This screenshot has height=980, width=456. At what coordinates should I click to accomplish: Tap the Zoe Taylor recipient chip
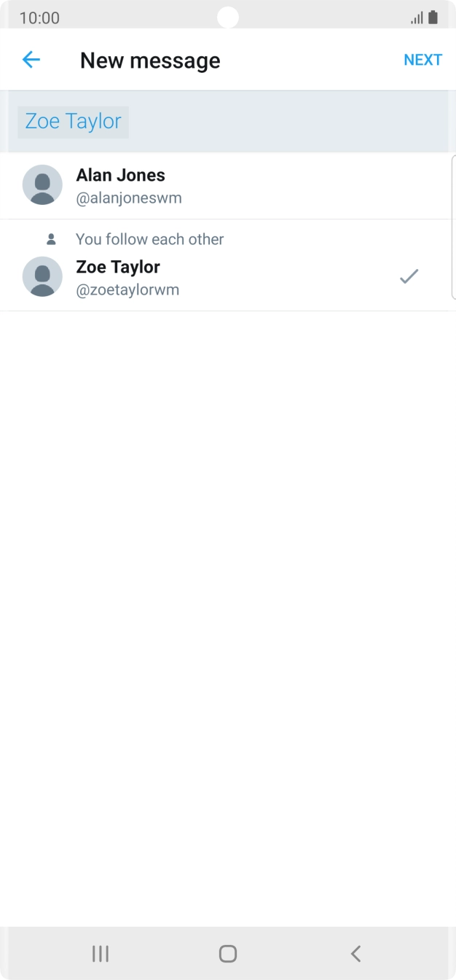73,122
